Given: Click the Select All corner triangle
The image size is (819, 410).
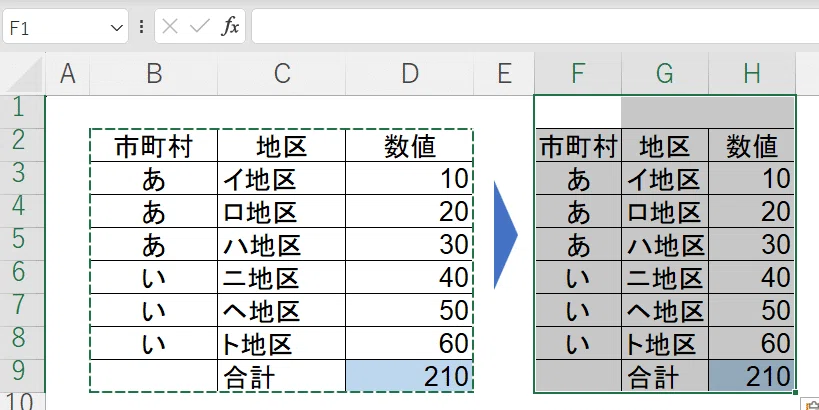Looking at the screenshot, I should coord(23,74).
